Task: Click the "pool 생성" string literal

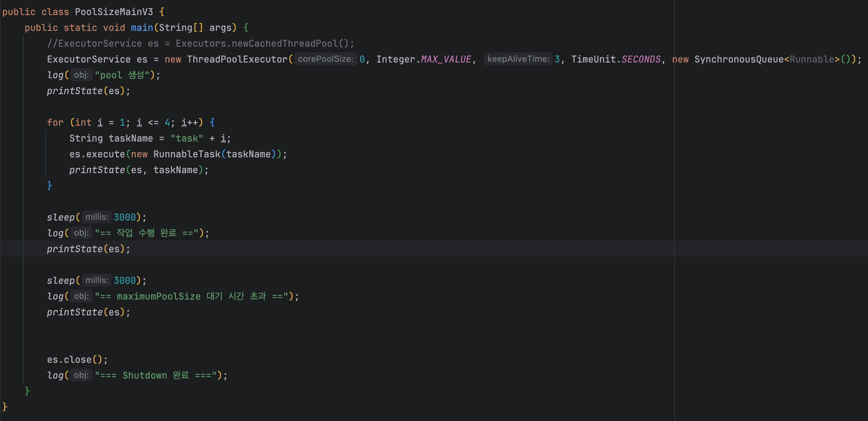Action: 122,75
